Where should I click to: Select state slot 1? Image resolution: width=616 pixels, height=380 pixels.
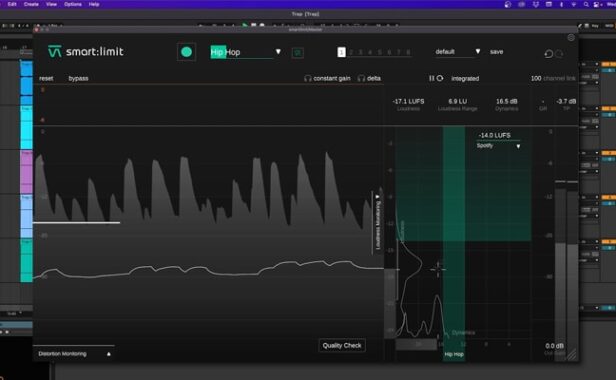341,52
